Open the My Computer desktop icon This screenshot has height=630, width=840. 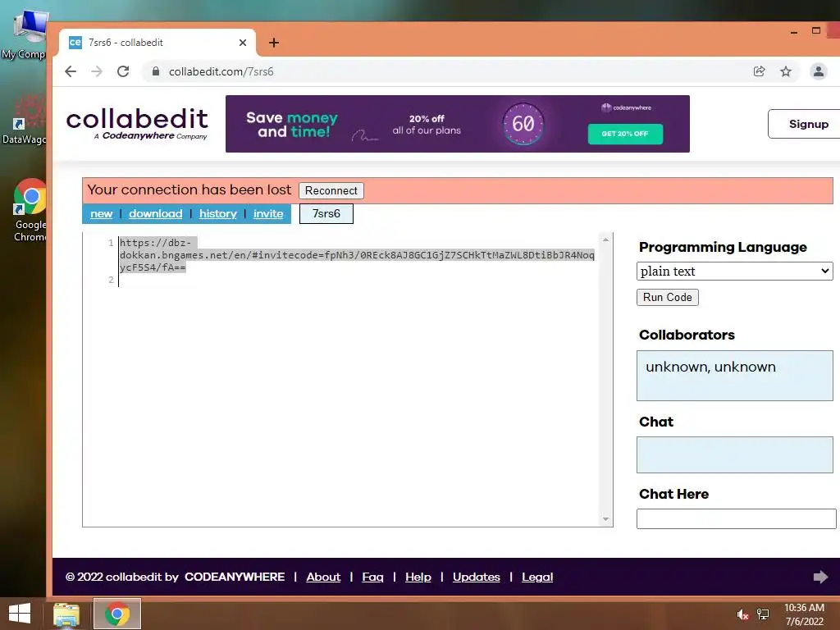(x=24, y=34)
